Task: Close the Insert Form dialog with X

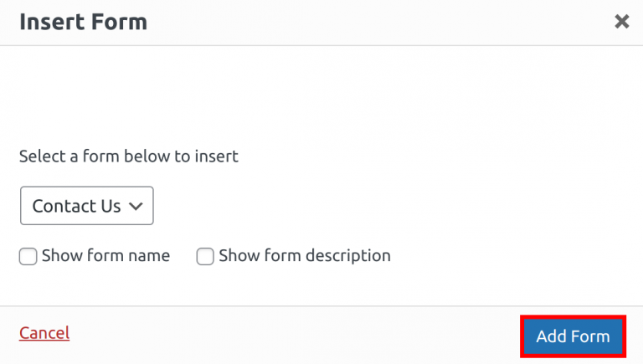Action: click(621, 22)
